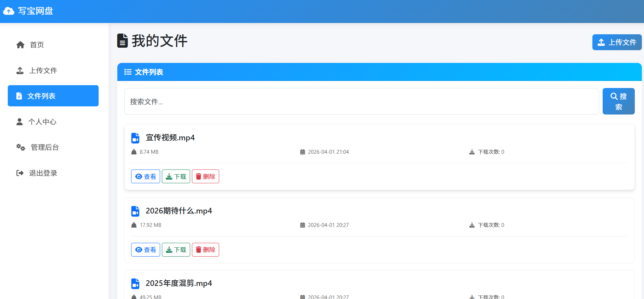Click the 2026-04-01 21:04 date text
Screen dimensions: 644x299
(328, 152)
